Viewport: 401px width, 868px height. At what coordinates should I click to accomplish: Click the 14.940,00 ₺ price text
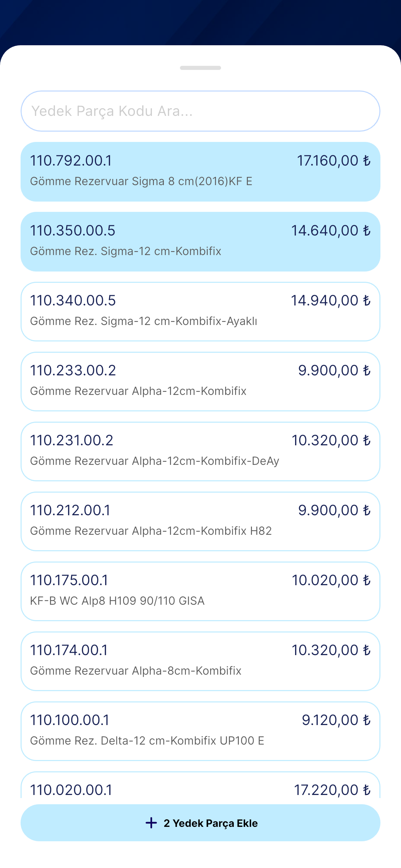[x=331, y=301]
